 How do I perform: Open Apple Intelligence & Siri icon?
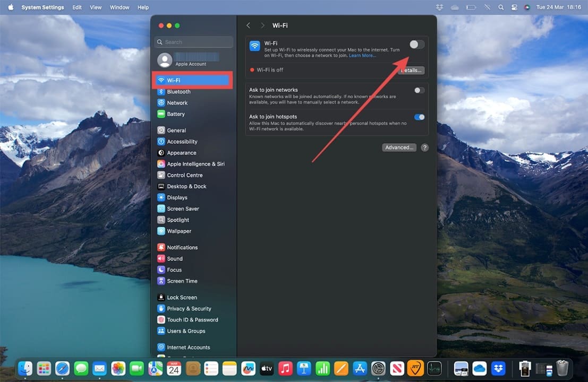pos(161,164)
